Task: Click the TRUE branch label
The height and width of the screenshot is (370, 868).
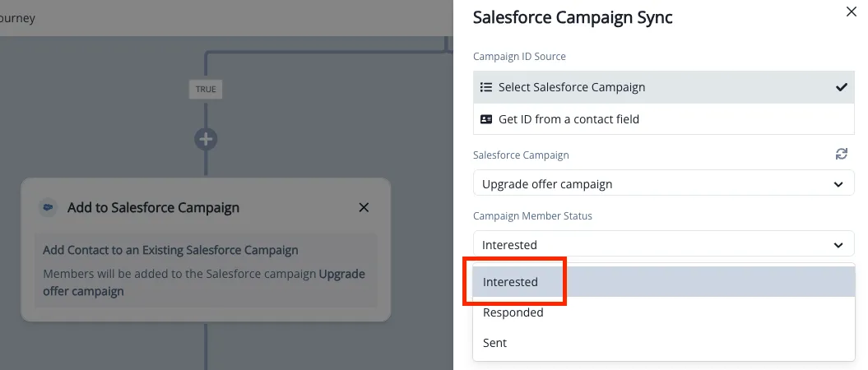Action: (206, 89)
